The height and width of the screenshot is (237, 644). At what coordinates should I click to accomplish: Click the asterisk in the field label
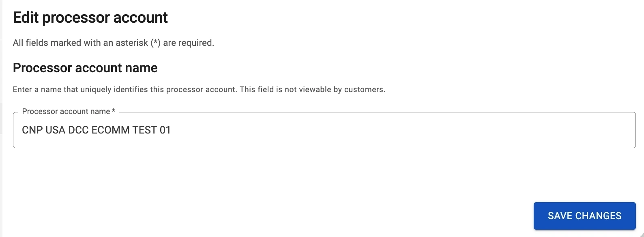tap(114, 111)
